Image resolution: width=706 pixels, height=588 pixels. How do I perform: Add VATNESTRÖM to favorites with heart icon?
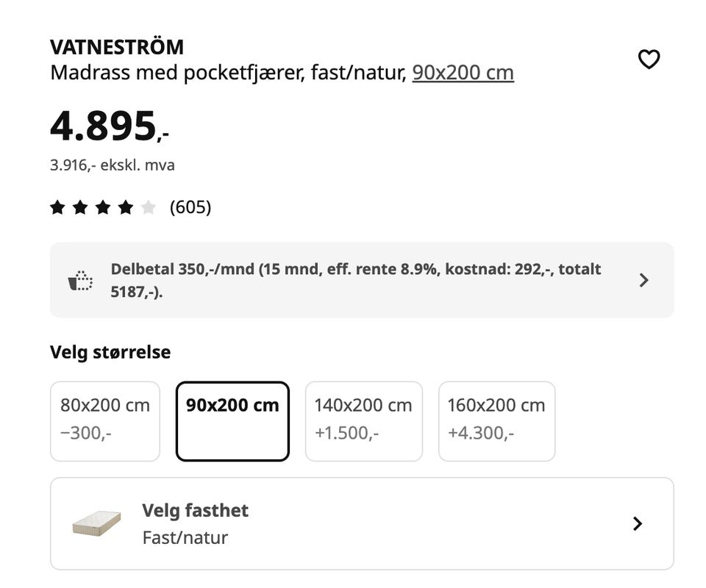click(649, 60)
